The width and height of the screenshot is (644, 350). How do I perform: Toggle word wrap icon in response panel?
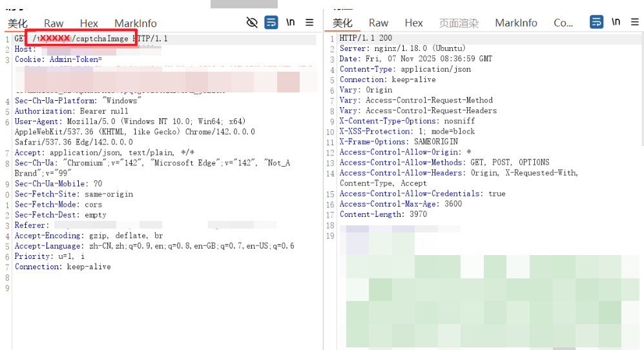[596, 21]
